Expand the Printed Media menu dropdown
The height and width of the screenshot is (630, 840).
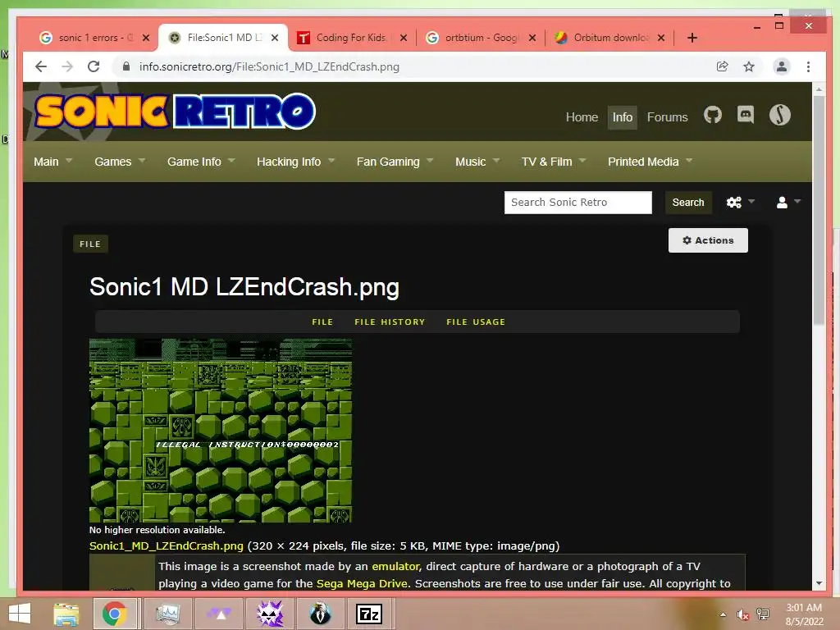[650, 162]
